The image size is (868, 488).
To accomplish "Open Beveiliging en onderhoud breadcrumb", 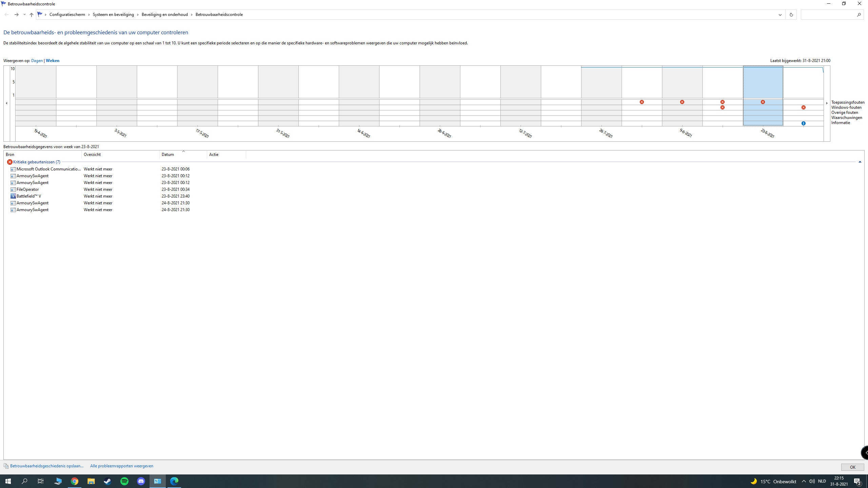I will click(164, 15).
